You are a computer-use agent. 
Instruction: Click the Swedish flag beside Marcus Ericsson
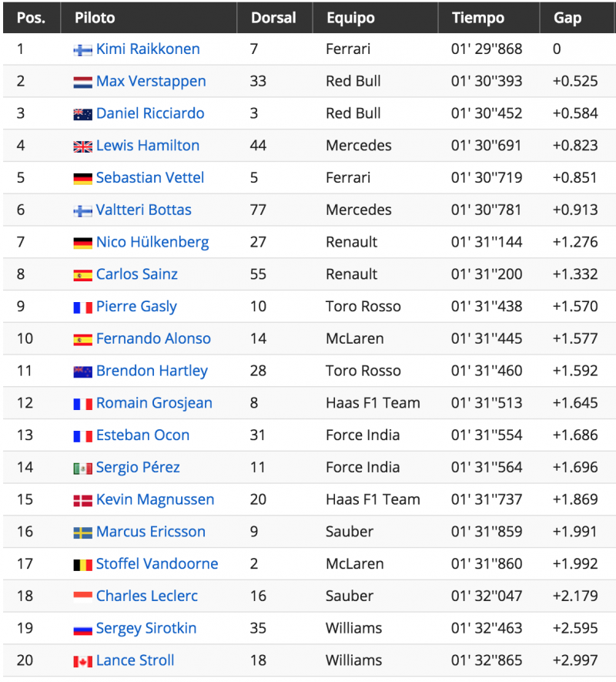tap(82, 533)
